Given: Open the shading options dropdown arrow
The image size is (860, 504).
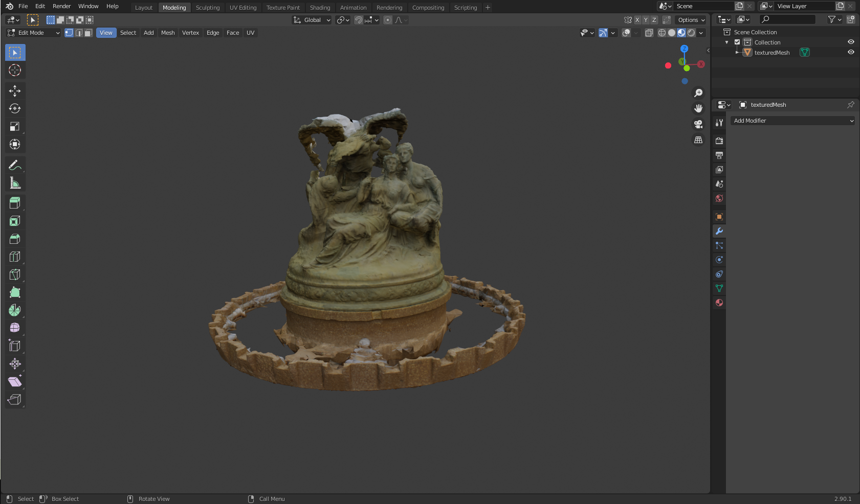Looking at the screenshot, I should click(701, 33).
